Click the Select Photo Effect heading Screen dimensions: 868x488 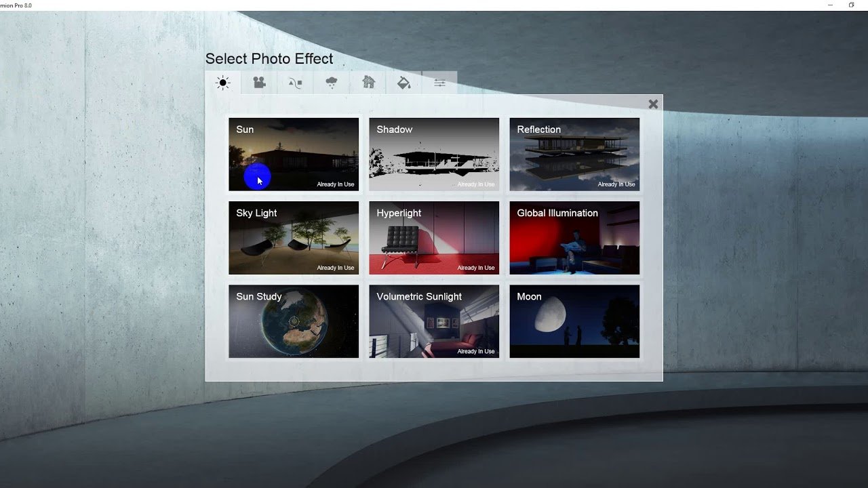coord(269,59)
